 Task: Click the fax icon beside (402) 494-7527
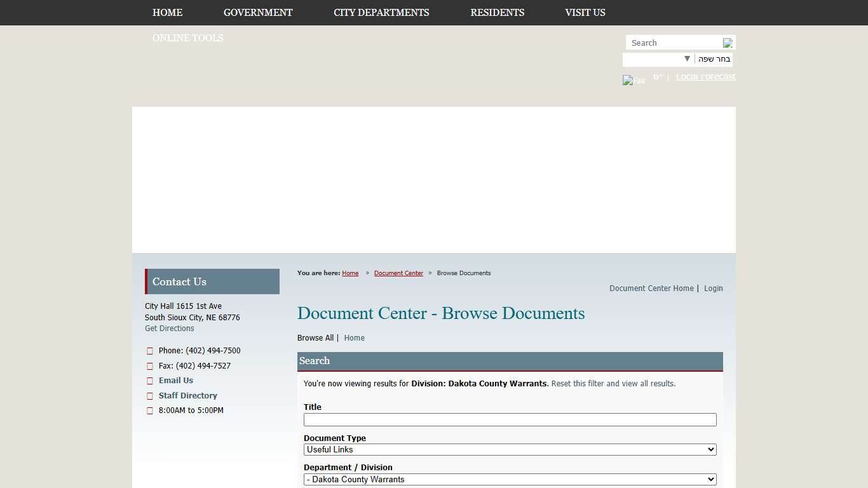pyautogui.click(x=150, y=366)
